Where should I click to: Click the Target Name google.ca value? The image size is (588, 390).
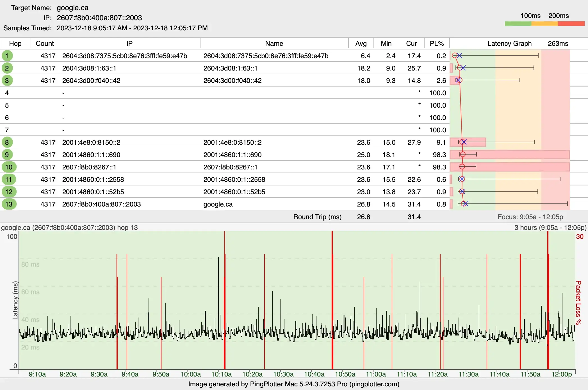(x=72, y=8)
